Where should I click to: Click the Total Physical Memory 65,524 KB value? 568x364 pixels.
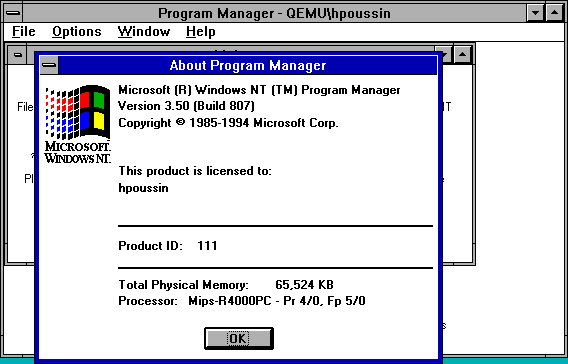tap(304, 285)
